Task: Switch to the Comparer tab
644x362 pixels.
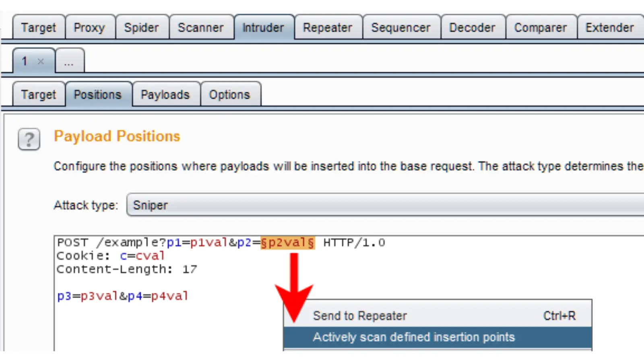Action: [x=540, y=28]
